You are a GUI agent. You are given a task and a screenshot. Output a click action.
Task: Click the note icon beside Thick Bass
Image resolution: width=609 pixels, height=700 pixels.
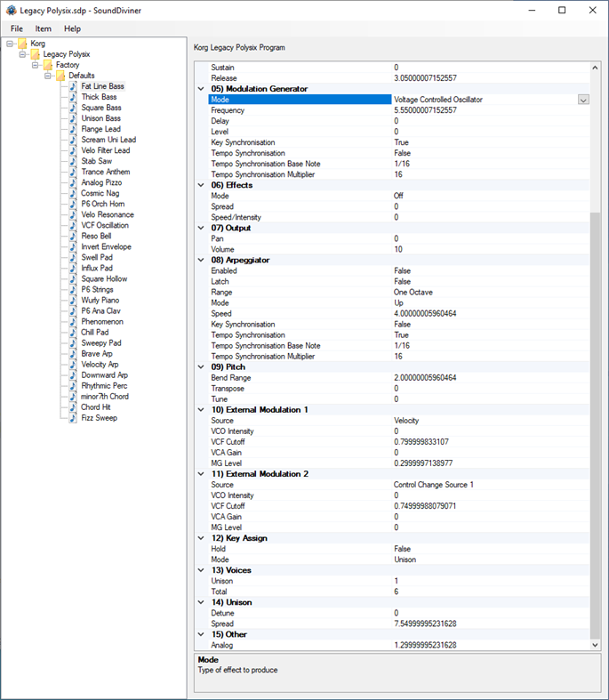pos(73,97)
